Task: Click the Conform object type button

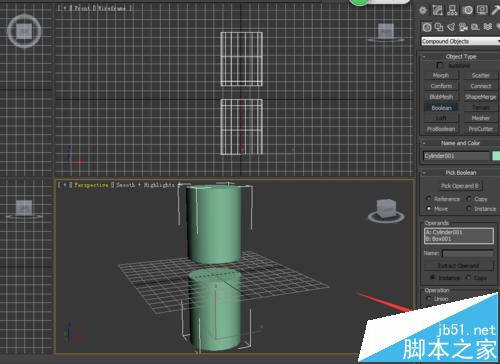Action: (441, 86)
